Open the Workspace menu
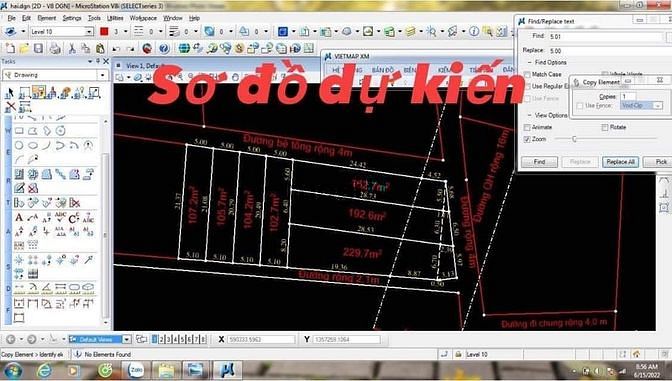Screen dimensions: 672x381 pyautogui.click(x=143, y=18)
